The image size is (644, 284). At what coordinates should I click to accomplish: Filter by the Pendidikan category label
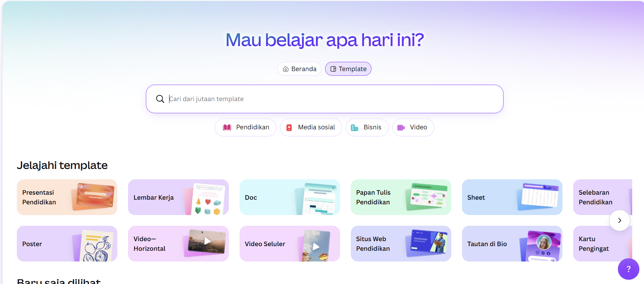click(252, 127)
